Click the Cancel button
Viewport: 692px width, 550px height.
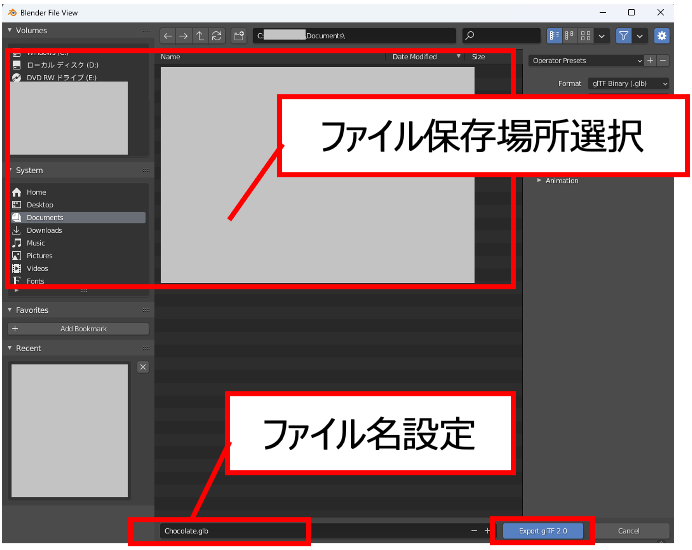click(628, 531)
